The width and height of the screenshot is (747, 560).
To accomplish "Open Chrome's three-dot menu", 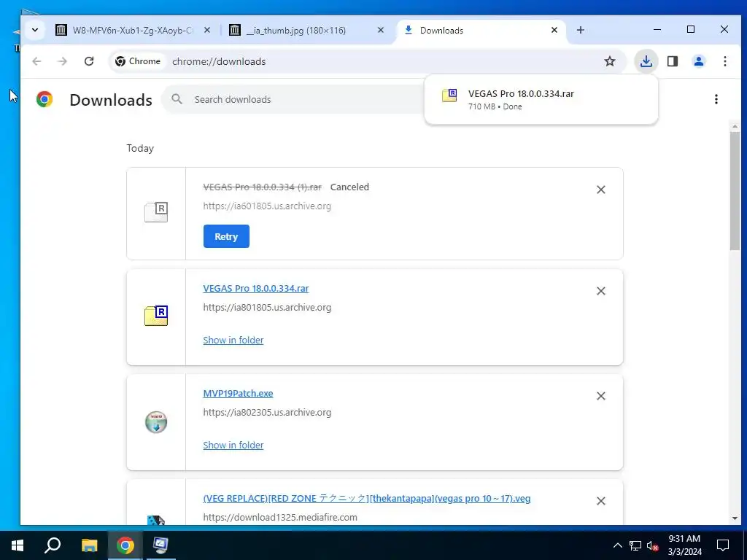I will click(x=724, y=61).
